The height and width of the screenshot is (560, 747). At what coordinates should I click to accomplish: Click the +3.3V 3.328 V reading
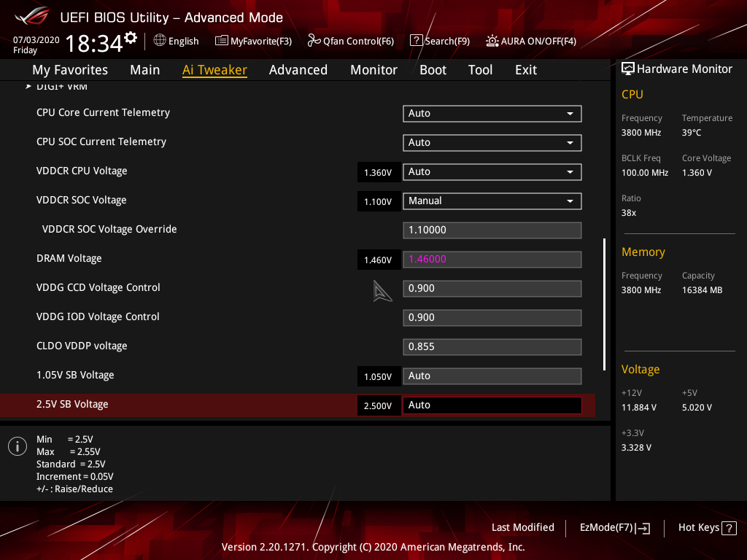click(636, 448)
